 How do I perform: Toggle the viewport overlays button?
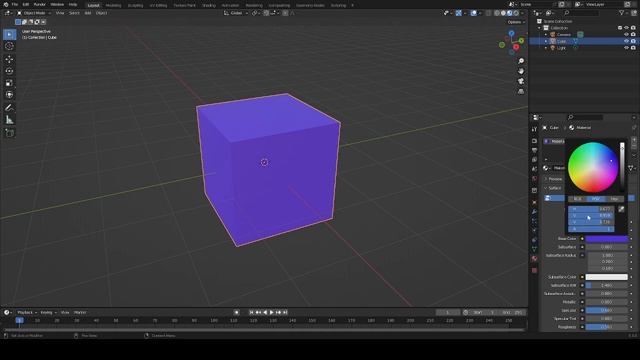(473, 13)
